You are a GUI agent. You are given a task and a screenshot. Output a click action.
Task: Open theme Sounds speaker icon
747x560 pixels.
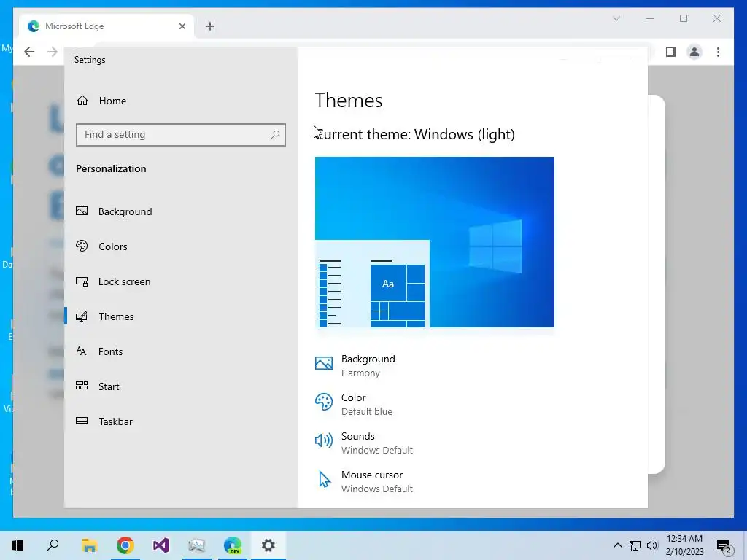coord(323,441)
